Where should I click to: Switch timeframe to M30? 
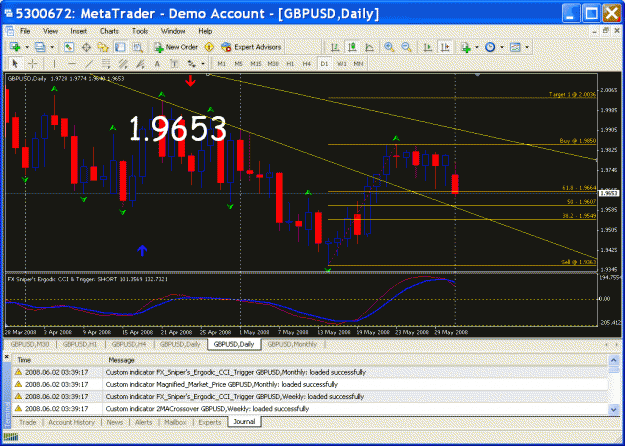click(x=273, y=63)
